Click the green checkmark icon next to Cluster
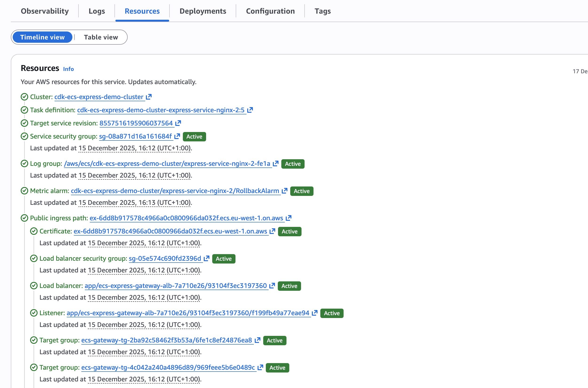The image size is (588, 388). point(24,97)
